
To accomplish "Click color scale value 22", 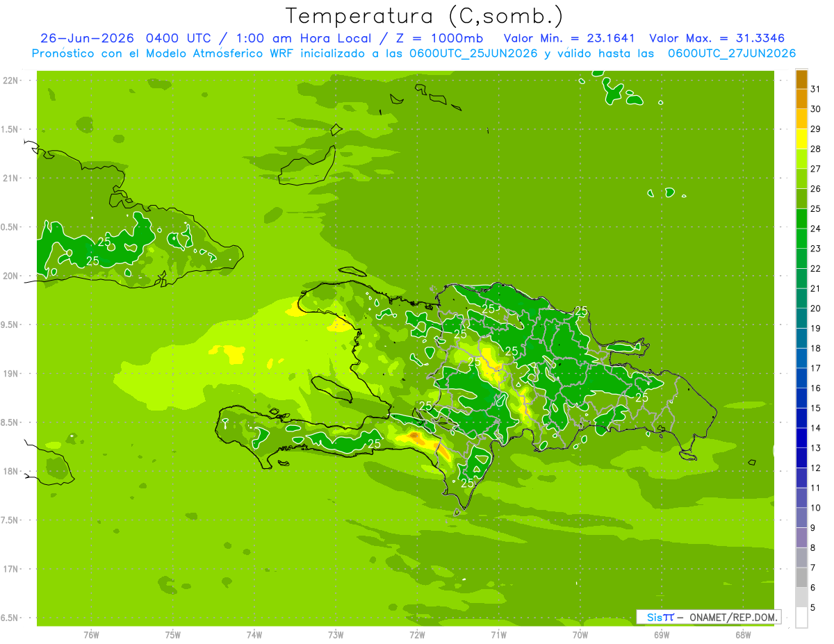I will tap(815, 268).
